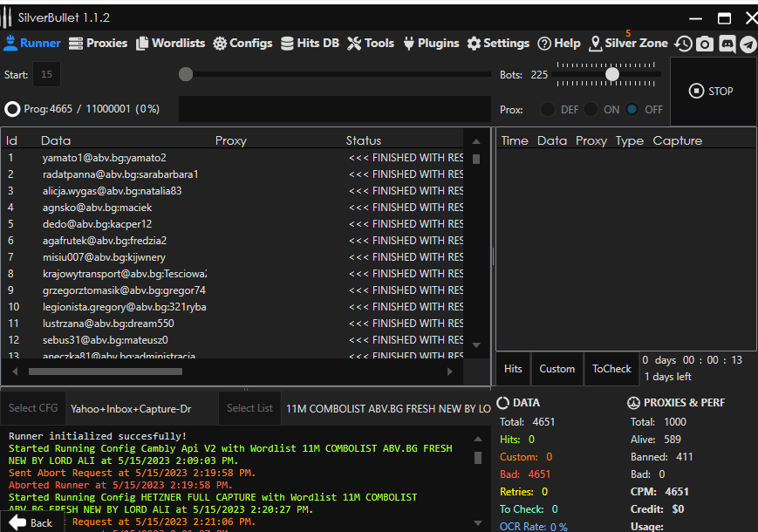Switch to the Wordlists tab
758x532 pixels.
[170, 43]
